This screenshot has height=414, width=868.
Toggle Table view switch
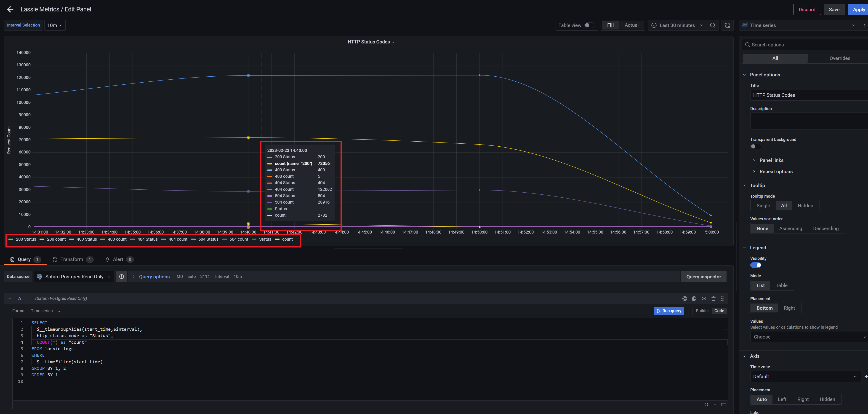(589, 25)
